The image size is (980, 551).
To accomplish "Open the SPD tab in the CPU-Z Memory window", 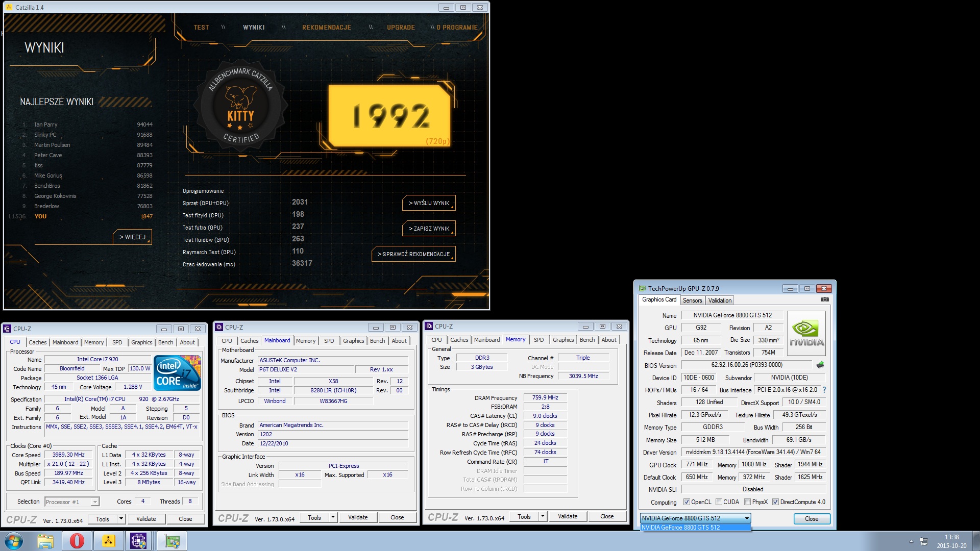I will 538,340.
